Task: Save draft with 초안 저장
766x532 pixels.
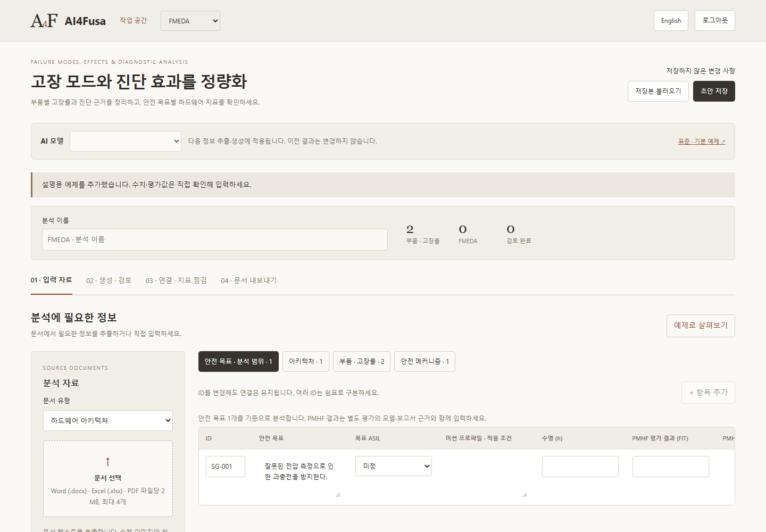Action: coord(714,91)
